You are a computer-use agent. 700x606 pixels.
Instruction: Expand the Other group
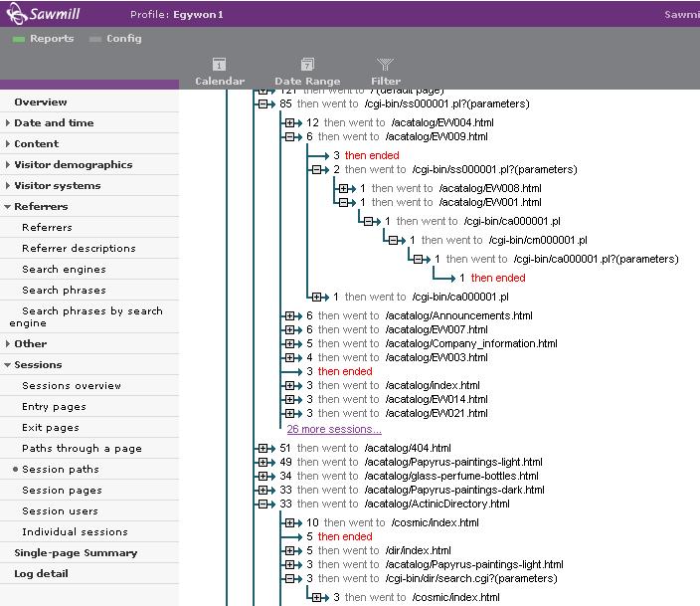click(x=8, y=343)
